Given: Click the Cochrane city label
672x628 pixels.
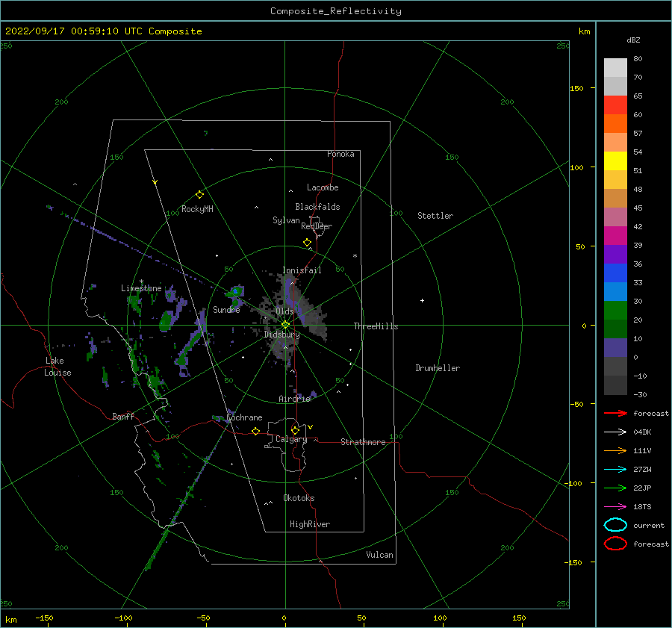Looking at the screenshot, I should click(x=244, y=417).
